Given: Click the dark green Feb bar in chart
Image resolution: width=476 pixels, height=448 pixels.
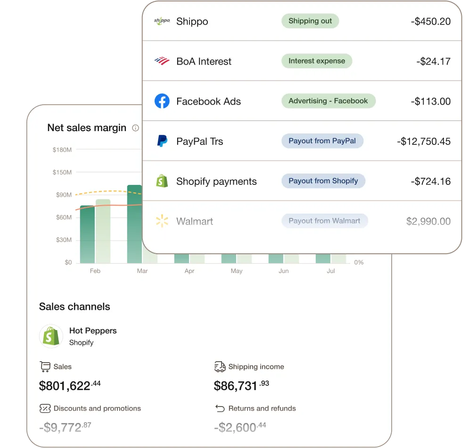Looking at the screenshot, I should [x=88, y=234].
